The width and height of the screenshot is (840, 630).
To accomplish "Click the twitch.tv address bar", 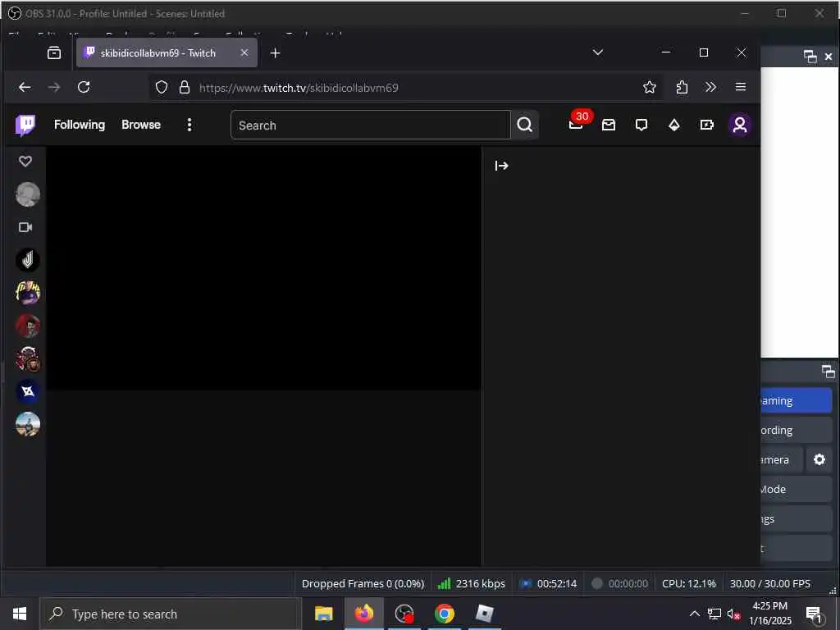I will click(x=405, y=87).
